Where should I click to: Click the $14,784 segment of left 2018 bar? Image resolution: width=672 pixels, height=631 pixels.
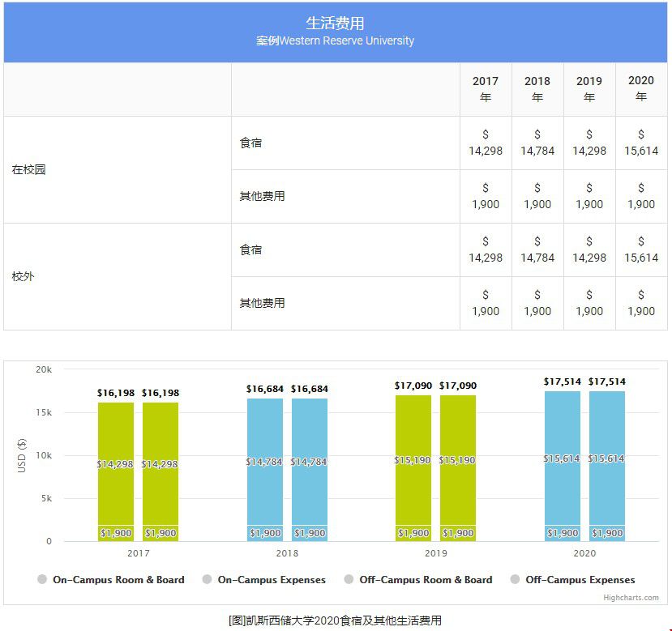pyautogui.click(x=265, y=462)
